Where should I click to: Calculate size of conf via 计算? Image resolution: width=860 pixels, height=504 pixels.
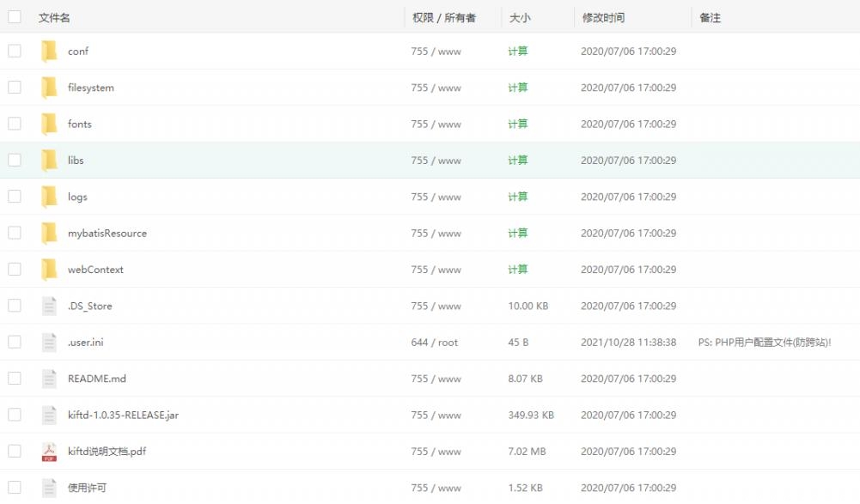[x=518, y=51]
